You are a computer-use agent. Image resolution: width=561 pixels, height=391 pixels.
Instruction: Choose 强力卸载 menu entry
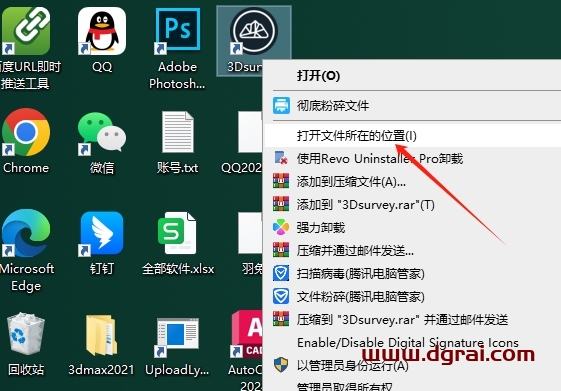click(412, 228)
